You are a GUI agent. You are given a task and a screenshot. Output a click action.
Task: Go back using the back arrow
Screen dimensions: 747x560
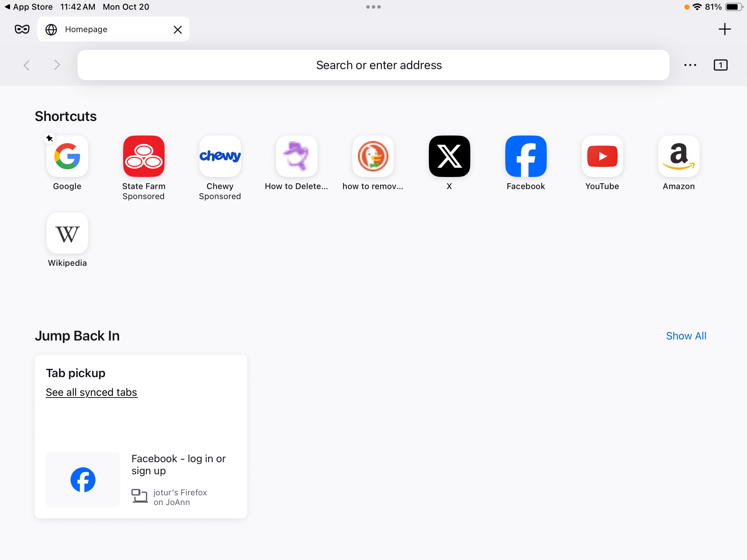coord(27,65)
